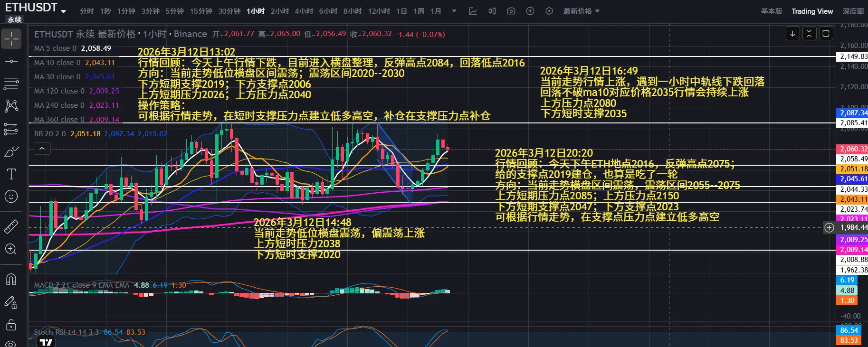Select the ruler measure tool
The image size is (868, 347).
tap(11, 226)
